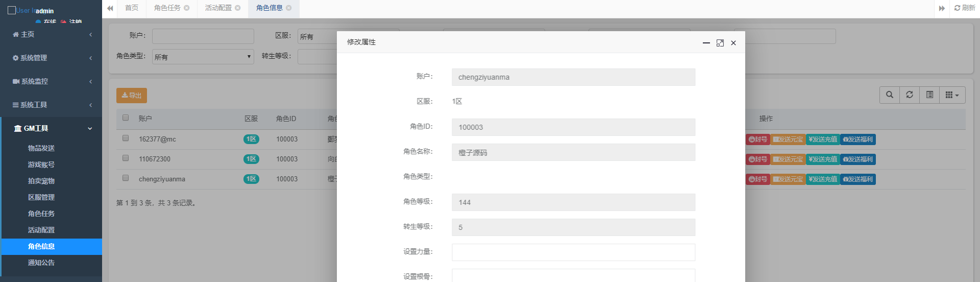The height and width of the screenshot is (282, 980).
Task: Close the 角色任务 tab
Action: point(187,8)
